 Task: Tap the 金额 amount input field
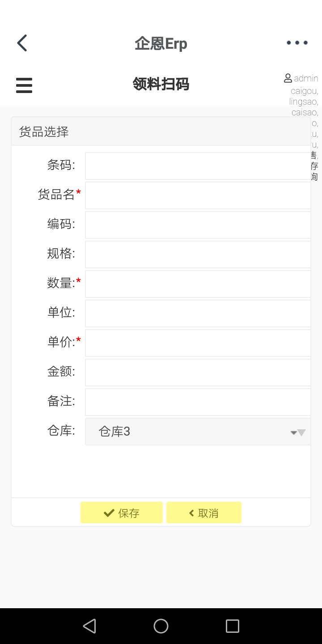tap(197, 373)
